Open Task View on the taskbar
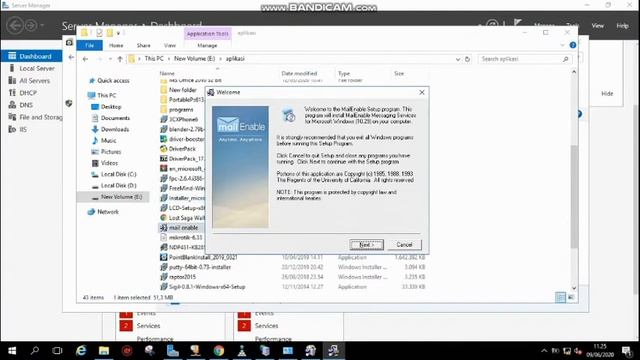This screenshot has height=360, width=640. [x=58, y=351]
